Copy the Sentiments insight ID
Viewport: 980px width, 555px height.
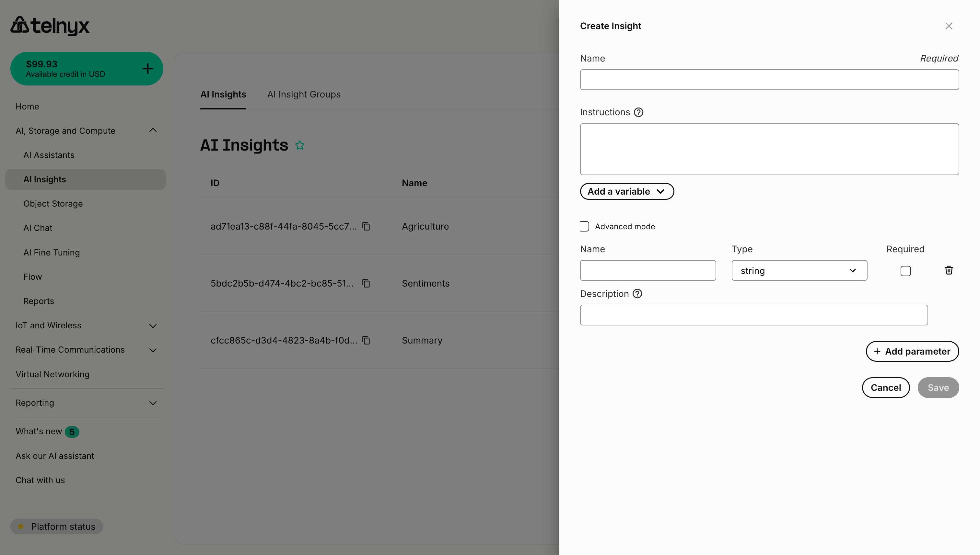(x=366, y=283)
